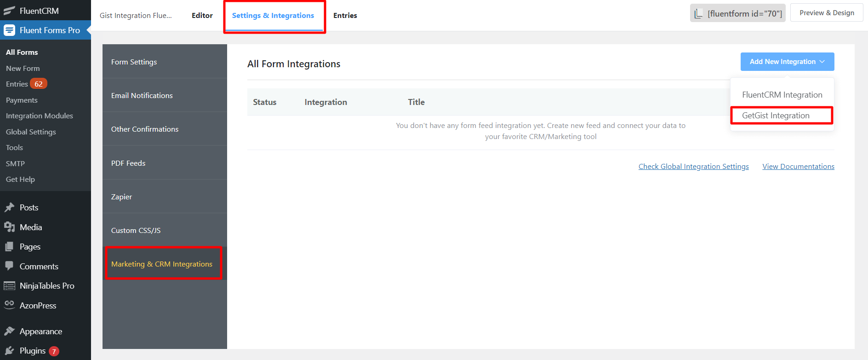The height and width of the screenshot is (360, 868).
Task: Open View Documentations link
Action: pos(798,167)
